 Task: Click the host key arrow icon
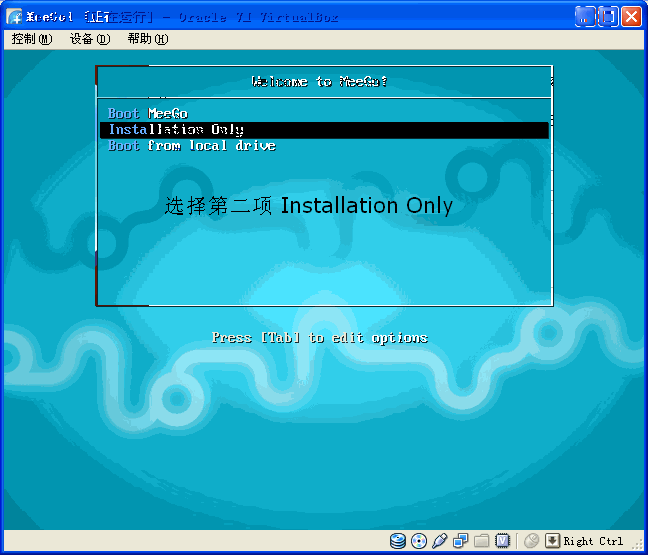point(552,541)
